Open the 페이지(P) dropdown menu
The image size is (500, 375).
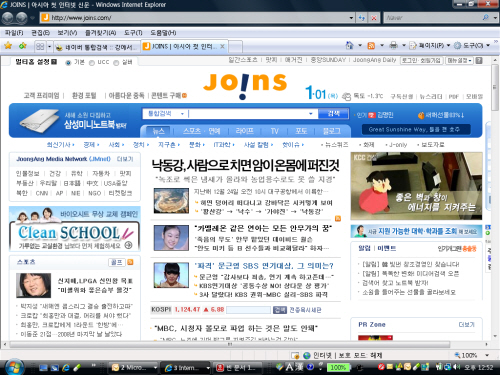click(x=430, y=45)
